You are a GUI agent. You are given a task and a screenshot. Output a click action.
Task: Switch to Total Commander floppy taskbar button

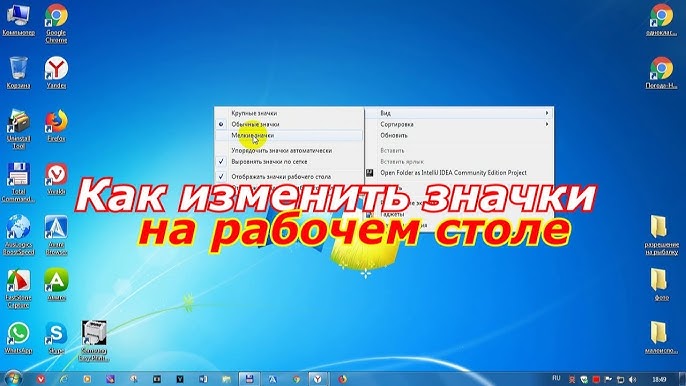tap(249, 379)
